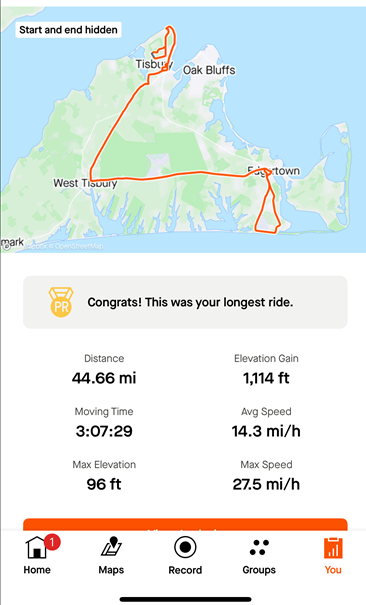Image resolution: width=366 pixels, height=605 pixels.
Task: Tap the orange button below Max Elevation
Action: [x=185, y=524]
